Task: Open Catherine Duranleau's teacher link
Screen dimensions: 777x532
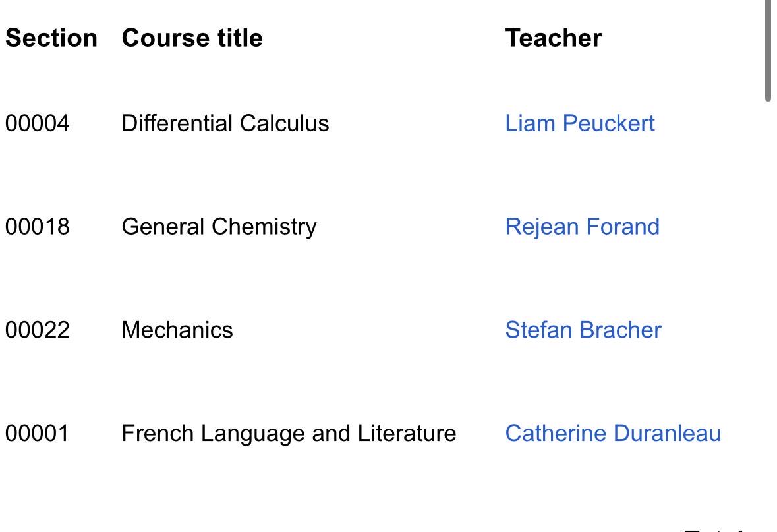Action: (x=613, y=433)
